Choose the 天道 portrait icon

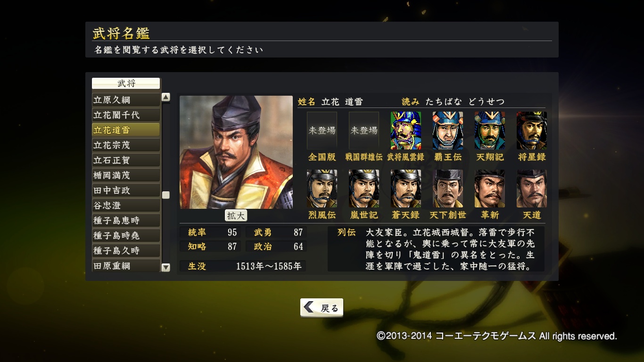pyautogui.click(x=532, y=189)
